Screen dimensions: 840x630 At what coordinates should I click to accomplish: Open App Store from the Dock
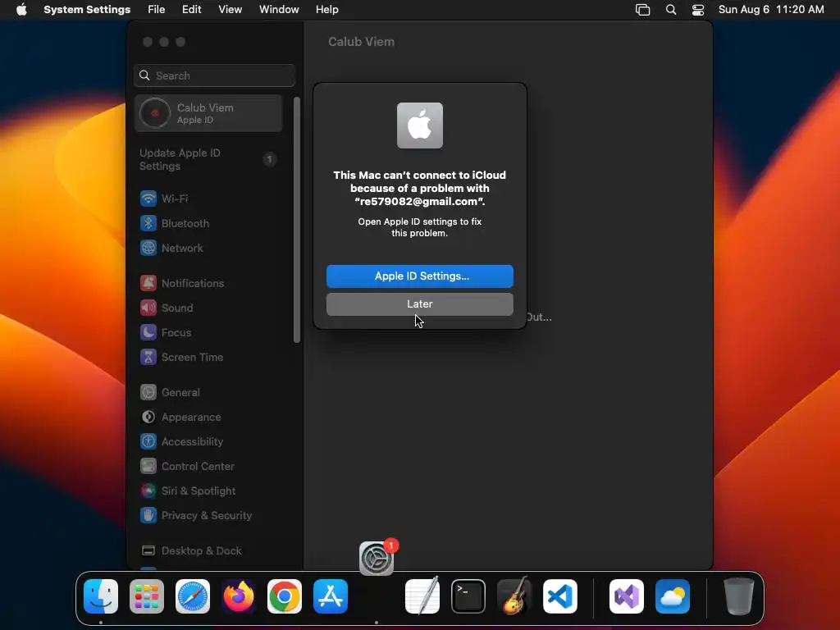click(x=331, y=596)
